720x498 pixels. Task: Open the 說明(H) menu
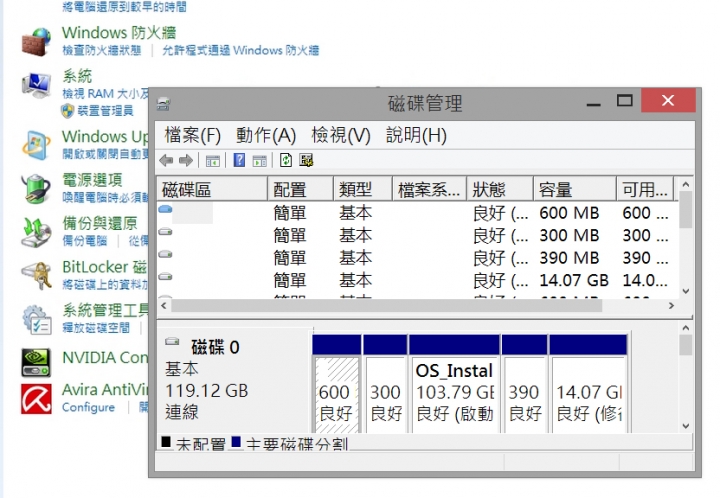tap(416, 135)
